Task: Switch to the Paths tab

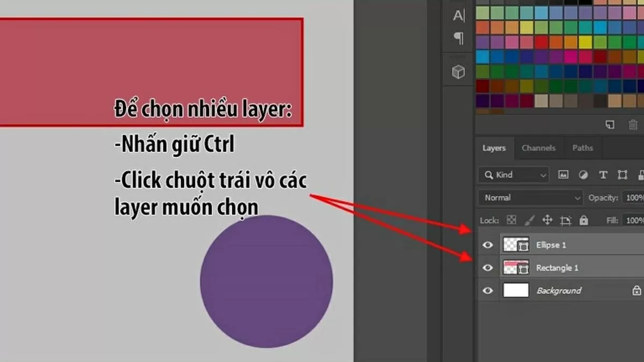Action: pyautogui.click(x=583, y=148)
